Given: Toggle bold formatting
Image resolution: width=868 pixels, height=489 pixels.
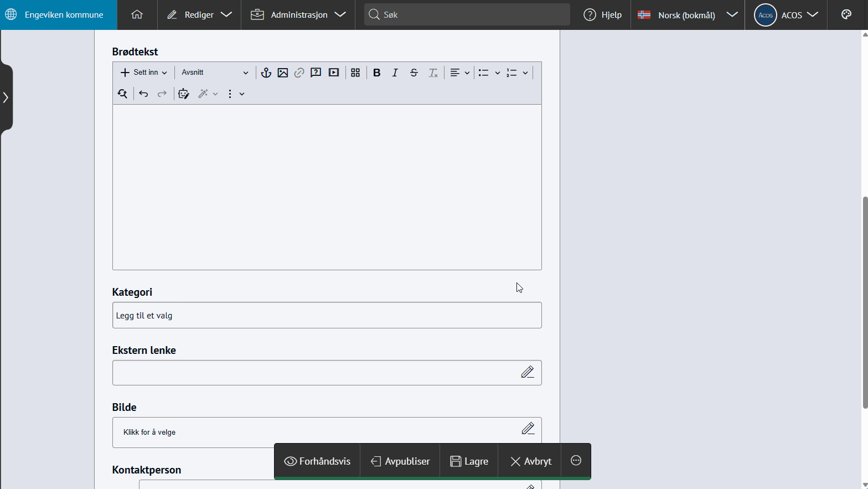Looking at the screenshot, I should (x=377, y=73).
